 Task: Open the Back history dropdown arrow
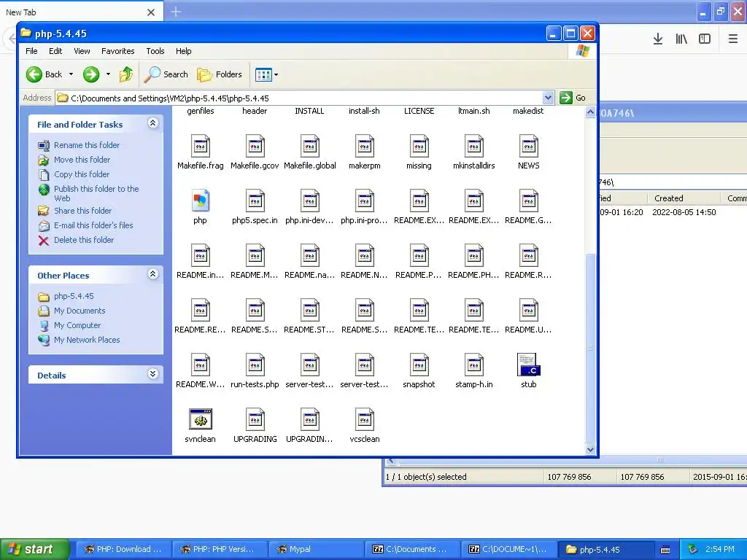71,74
